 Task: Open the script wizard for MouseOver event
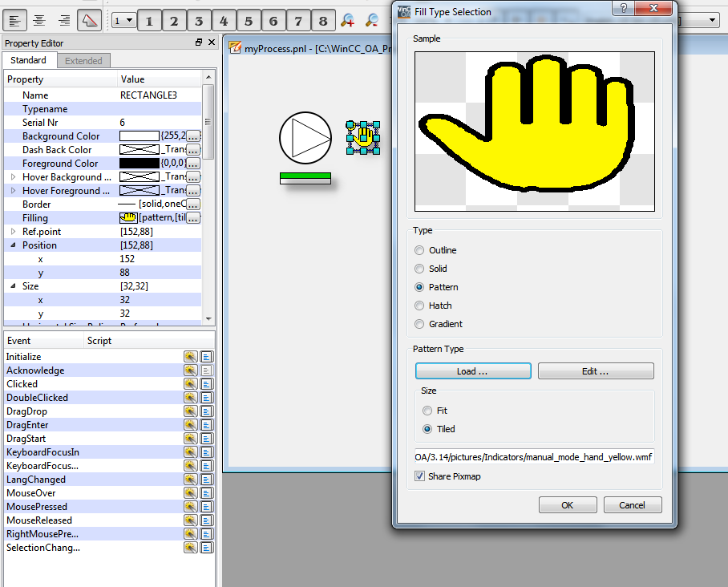click(190, 493)
